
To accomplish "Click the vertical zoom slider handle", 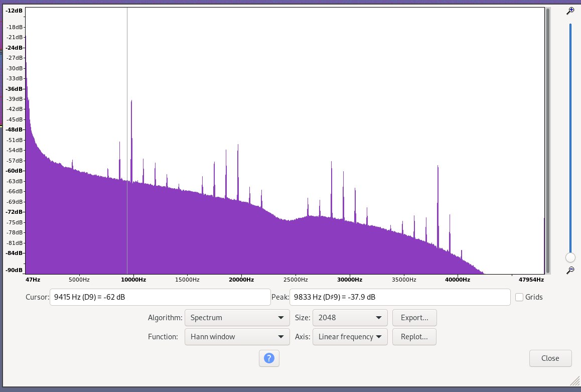I will click(570, 257).
